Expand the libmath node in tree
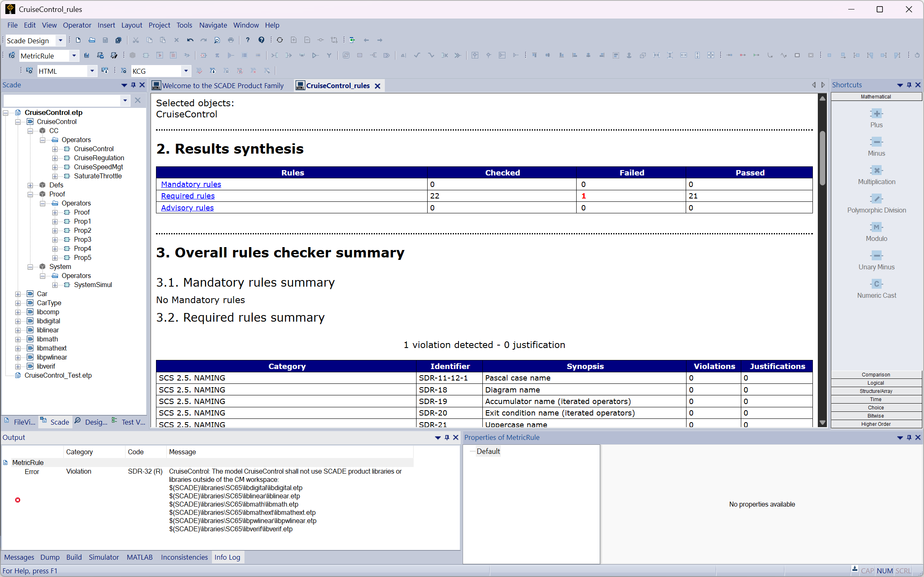 coord(18,339)
